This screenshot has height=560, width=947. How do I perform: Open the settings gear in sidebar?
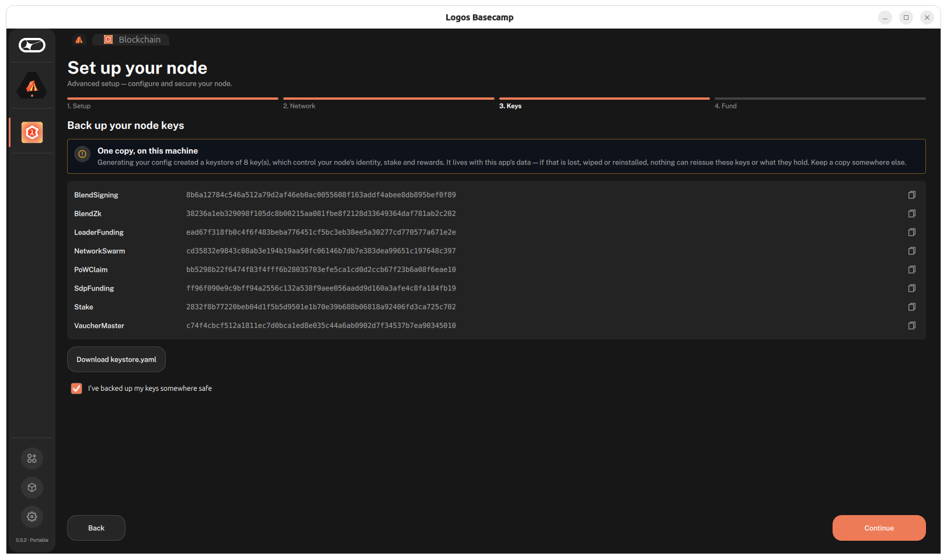pos(32,517)
